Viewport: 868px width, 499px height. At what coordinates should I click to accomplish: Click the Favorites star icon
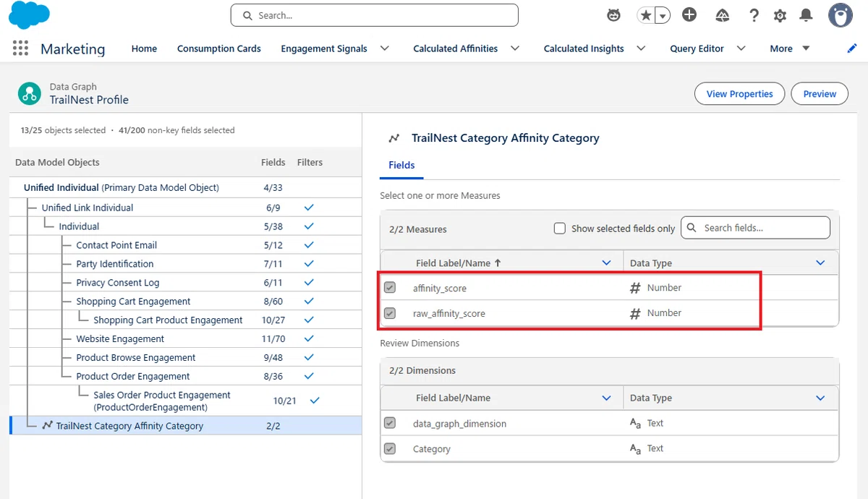[x=645, y=15]
